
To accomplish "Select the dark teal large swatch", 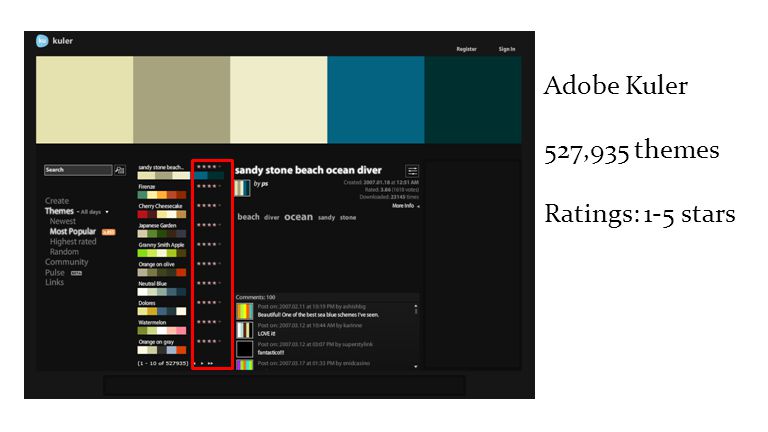I will click(x=473, y=100).
